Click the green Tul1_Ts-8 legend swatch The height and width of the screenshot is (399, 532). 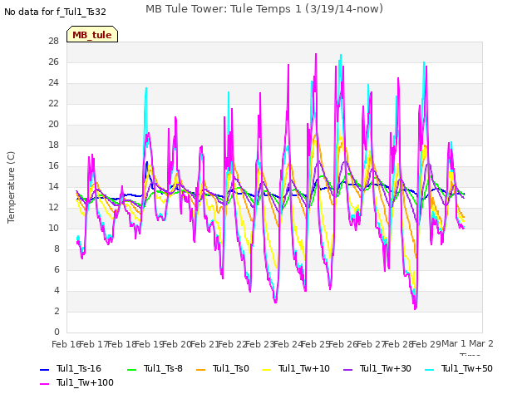pos(131,369)
